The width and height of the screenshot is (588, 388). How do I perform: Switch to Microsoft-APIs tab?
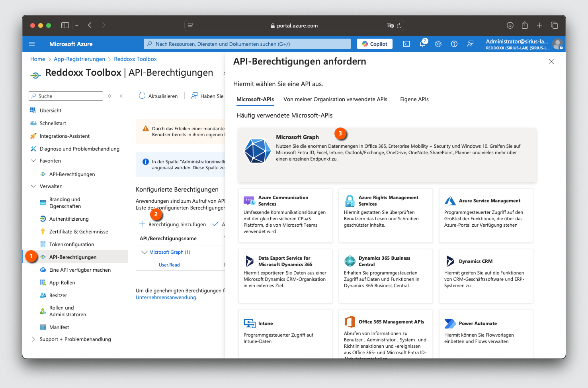(255, 99)
